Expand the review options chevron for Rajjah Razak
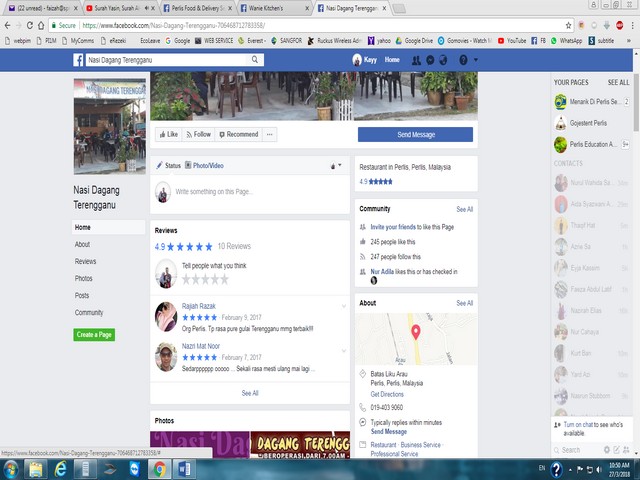This screenshot has height=480, width=640. [344, 307]
